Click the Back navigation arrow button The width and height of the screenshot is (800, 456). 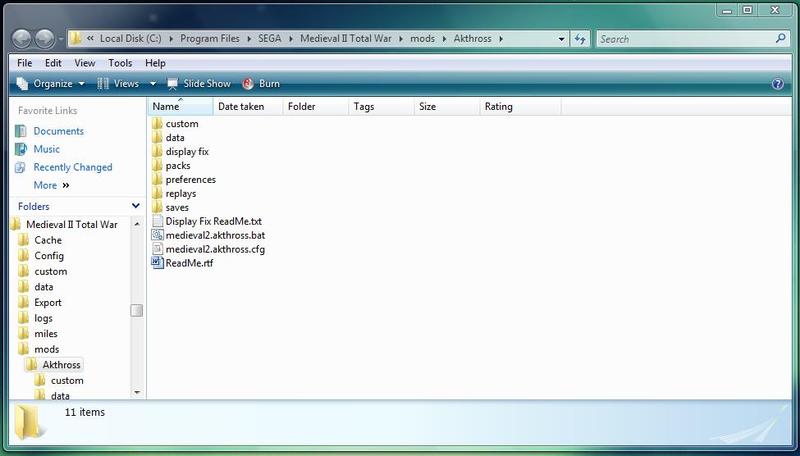(x=22, y=39)
